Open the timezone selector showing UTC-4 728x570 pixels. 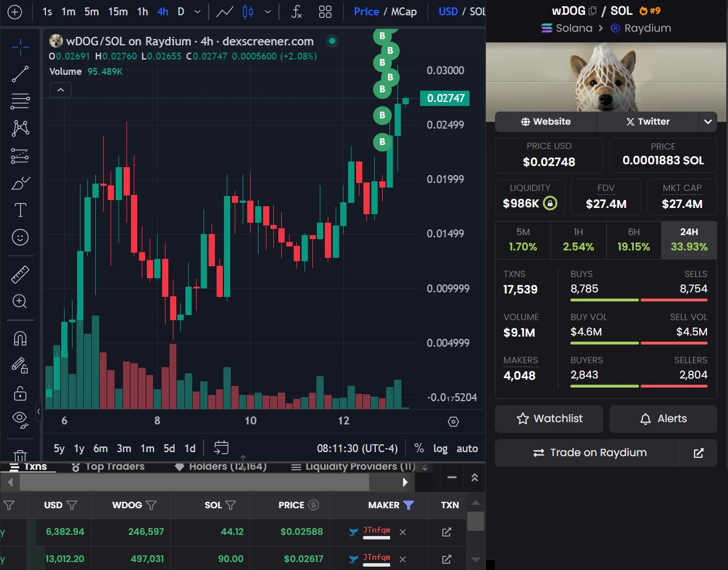point(357,448)
